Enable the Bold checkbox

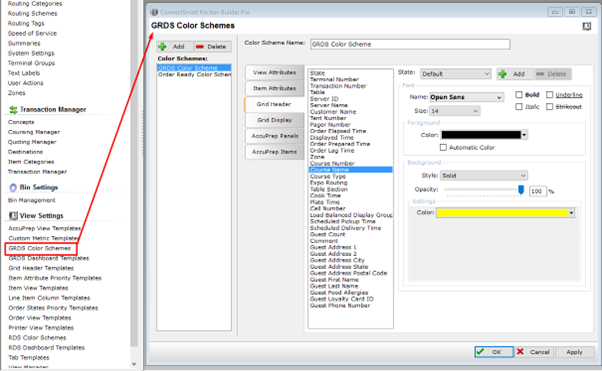pyautogui.click(x=519, y=94)
